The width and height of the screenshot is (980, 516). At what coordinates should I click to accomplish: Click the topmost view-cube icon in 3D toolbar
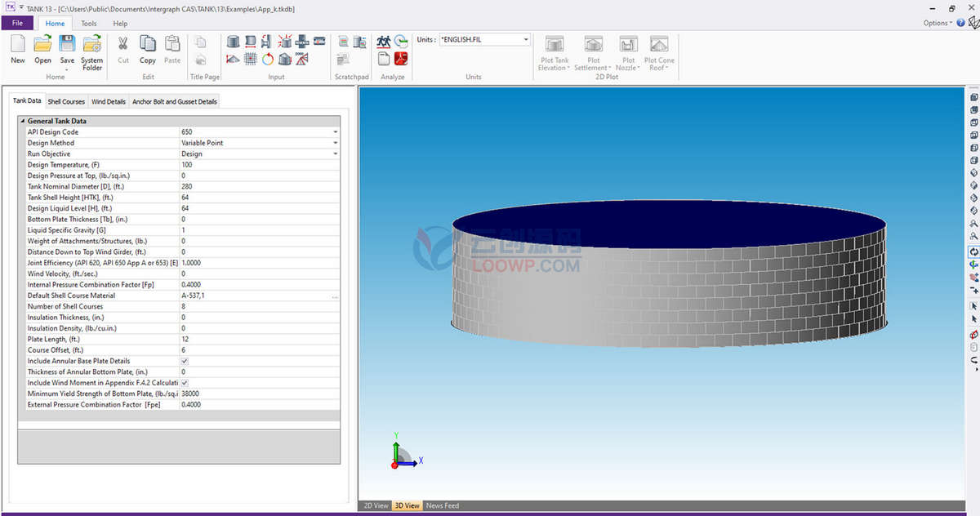pos(973,97)
